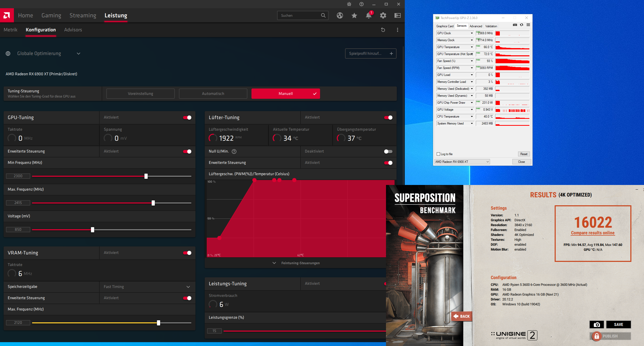Click Superposition screenshot camera button
Screen dimensions: 644x346
(596, 324)
